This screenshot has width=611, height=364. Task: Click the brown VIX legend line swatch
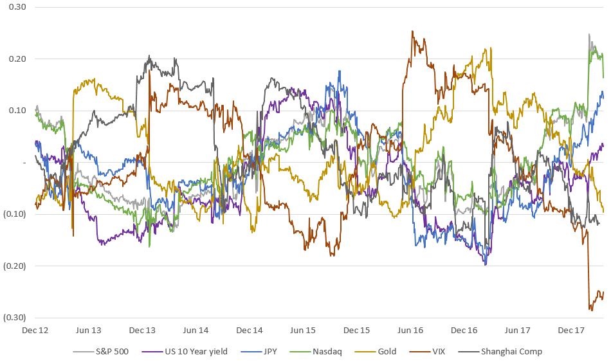tap(420, 352)
